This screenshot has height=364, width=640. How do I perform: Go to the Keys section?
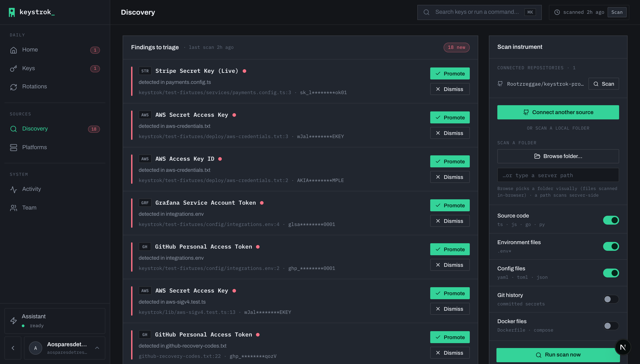[55, 68]
